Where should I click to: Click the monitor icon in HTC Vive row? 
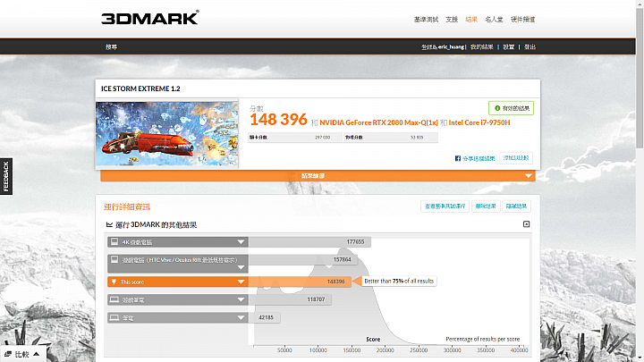pos(114,259)
